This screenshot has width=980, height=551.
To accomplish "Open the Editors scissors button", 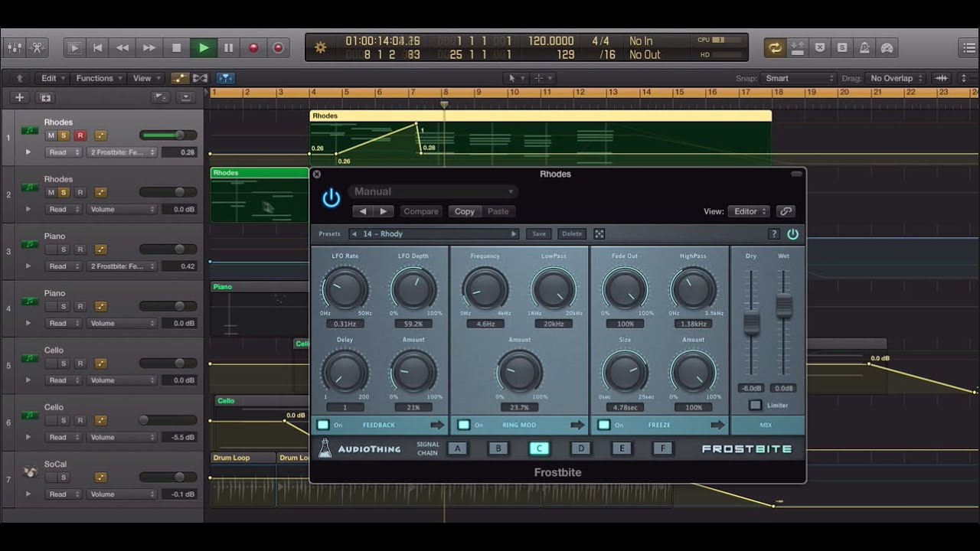I will 38,47.
